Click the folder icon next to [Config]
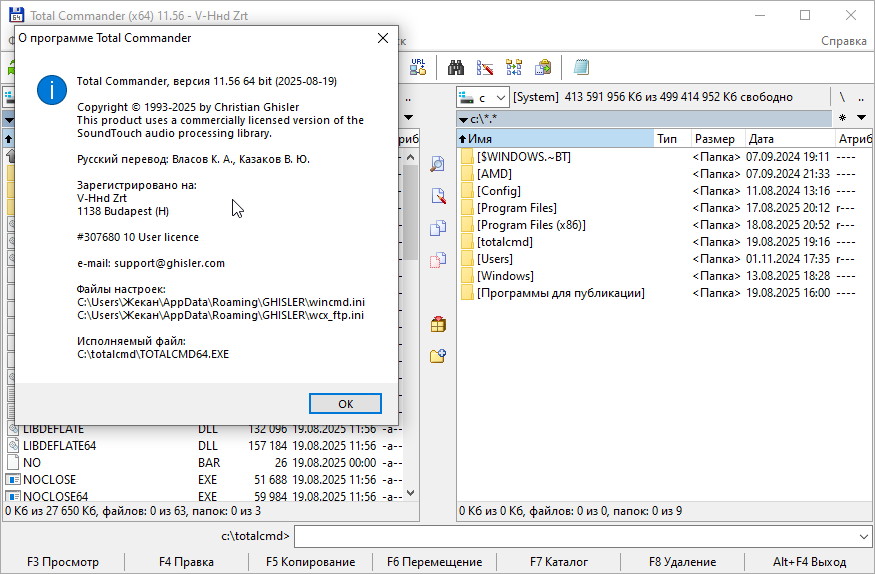Image resolution: width=875 pixels, height=574 pixels. [x=467, y=191]
